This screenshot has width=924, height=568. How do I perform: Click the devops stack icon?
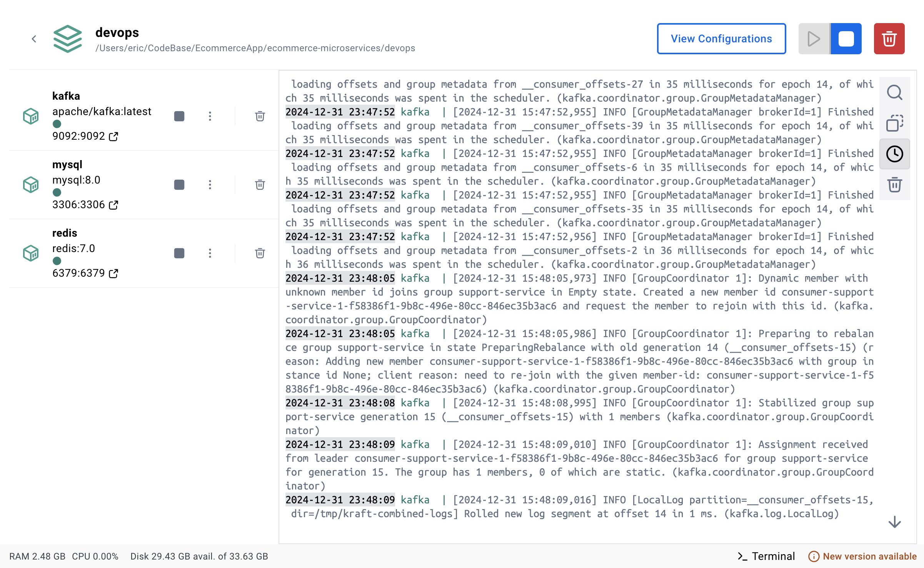point(67,38)
